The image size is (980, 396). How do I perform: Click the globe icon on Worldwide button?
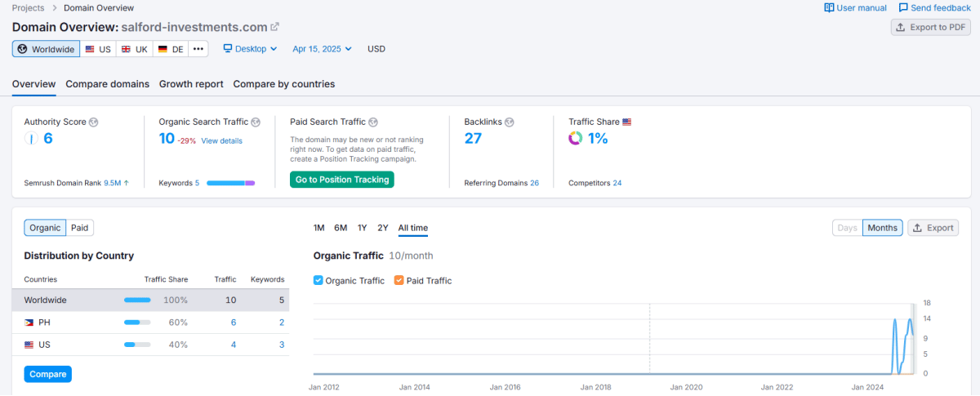tap(22, 49)
